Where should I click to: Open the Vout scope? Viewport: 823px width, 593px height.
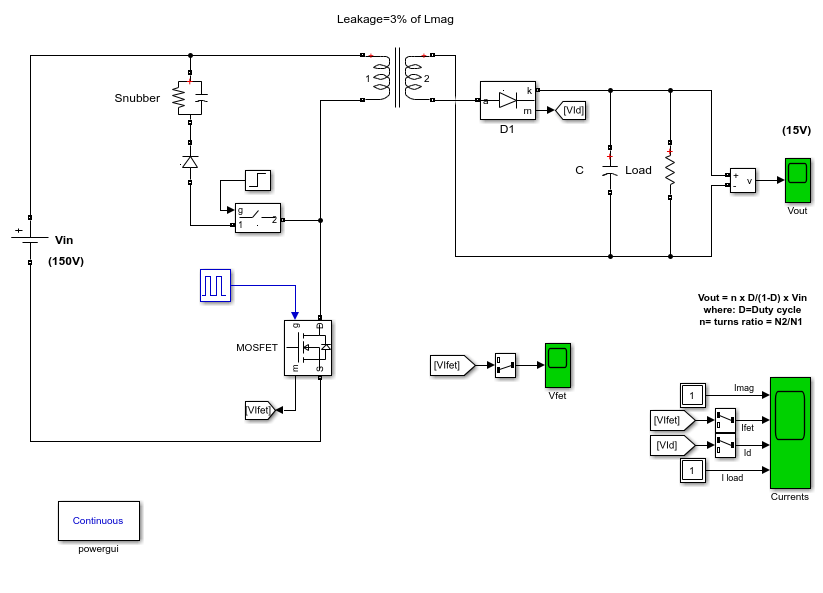pos(797,181)
